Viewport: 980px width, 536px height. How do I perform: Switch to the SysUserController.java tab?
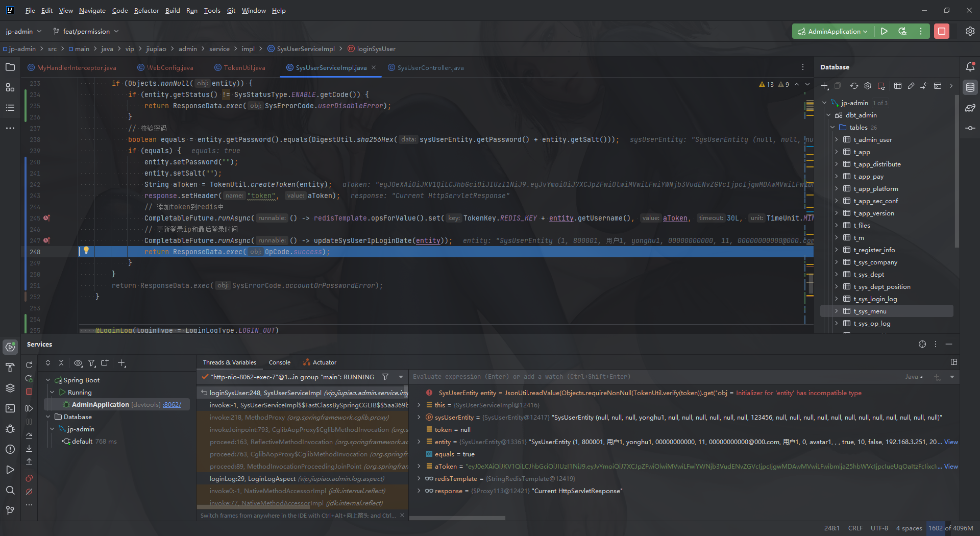click(426, 67)
